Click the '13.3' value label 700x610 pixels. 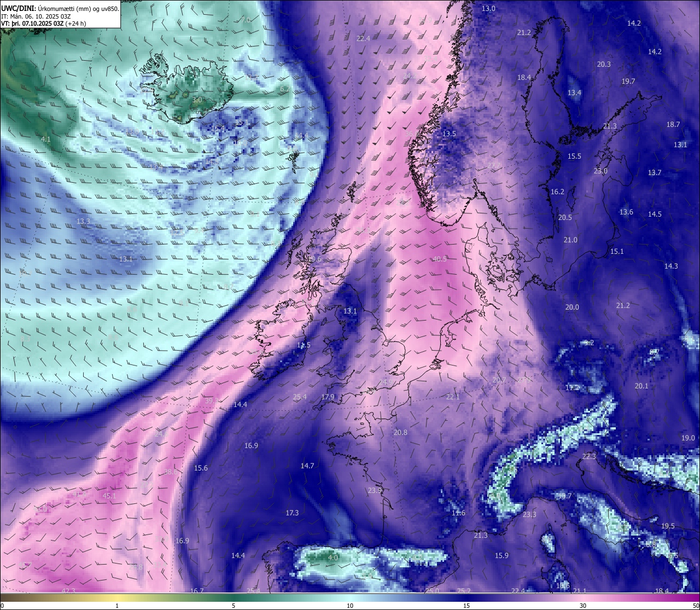click(x=83, y=221)
